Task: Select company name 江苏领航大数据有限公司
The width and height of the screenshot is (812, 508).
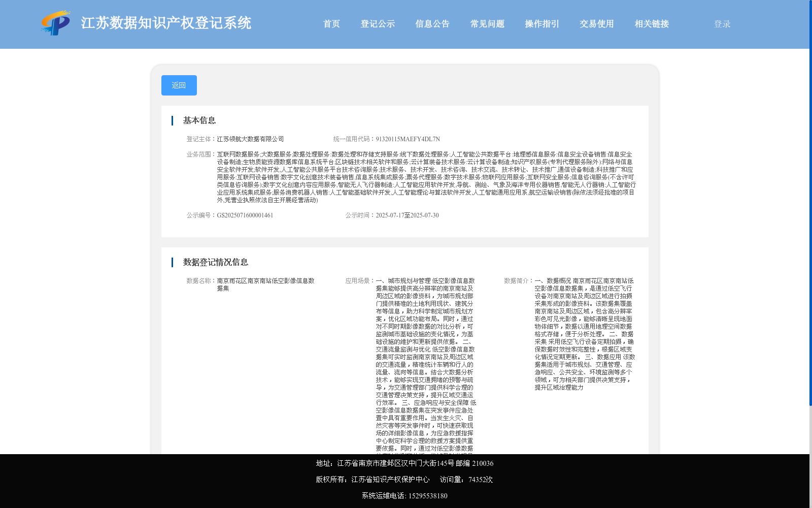Action: click(x=250, y=139)
